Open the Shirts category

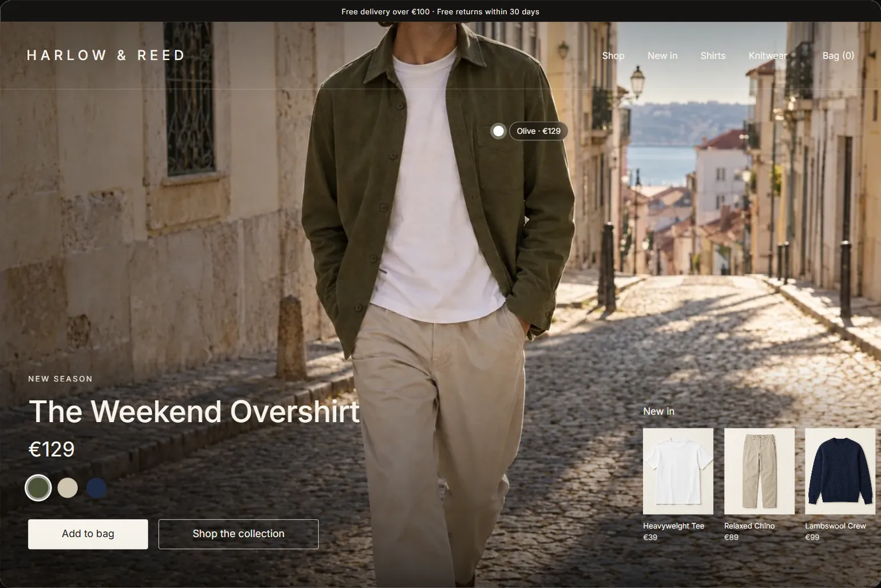click(713, 55)
